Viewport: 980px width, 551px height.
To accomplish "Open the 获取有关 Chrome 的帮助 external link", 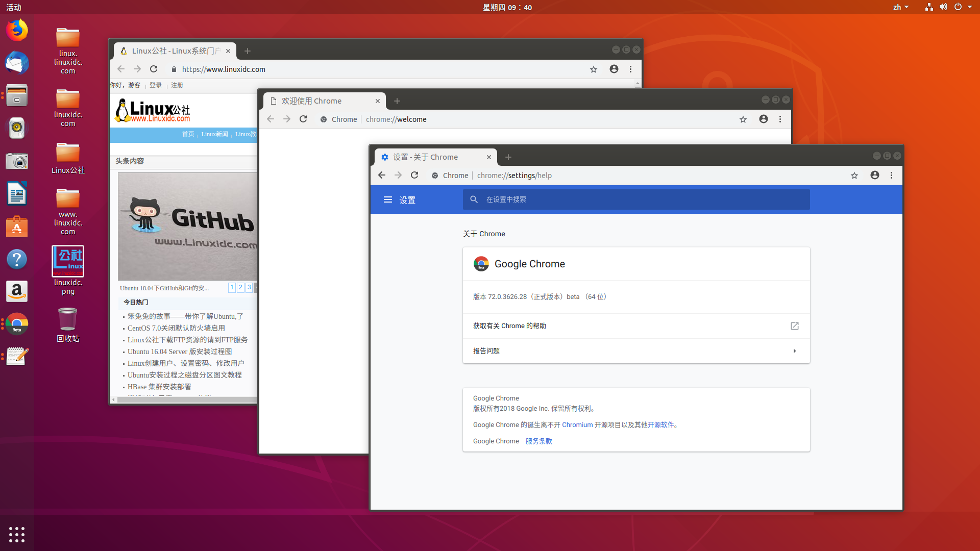I will [795, 325].
